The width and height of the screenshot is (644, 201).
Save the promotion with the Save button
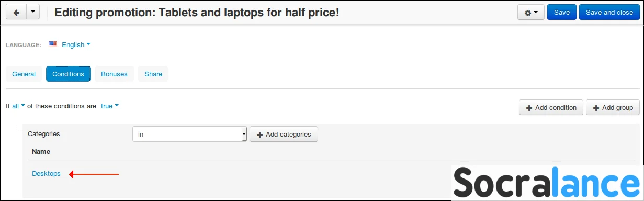(562, 13)
